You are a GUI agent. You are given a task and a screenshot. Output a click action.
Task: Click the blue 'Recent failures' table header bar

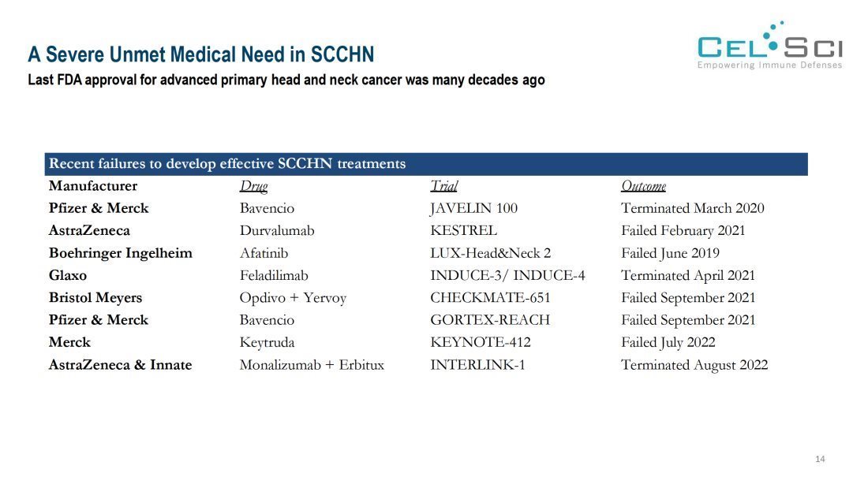tap(426, 164)
